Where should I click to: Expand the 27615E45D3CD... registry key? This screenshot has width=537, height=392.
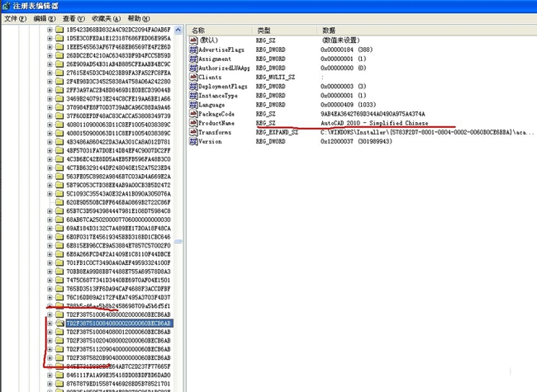(50, 73)
